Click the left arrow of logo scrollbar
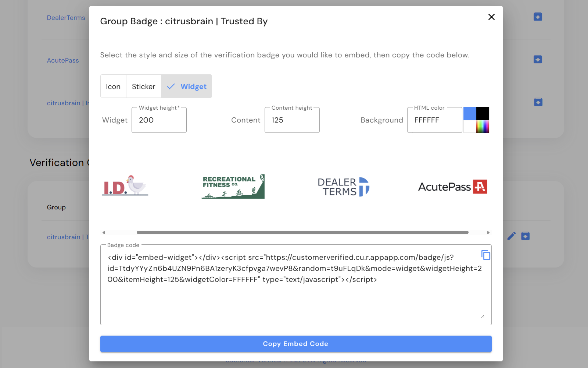The image size is (588, 368). 104,233
